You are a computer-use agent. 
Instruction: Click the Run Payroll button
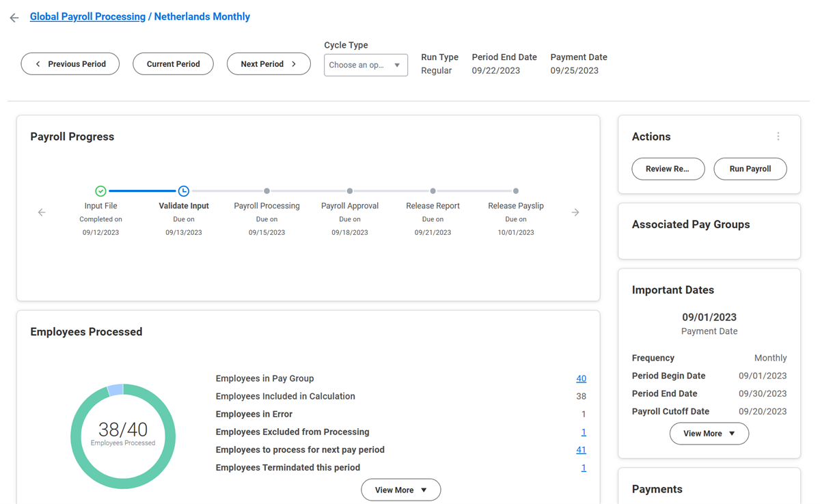(x=750, y=169)
